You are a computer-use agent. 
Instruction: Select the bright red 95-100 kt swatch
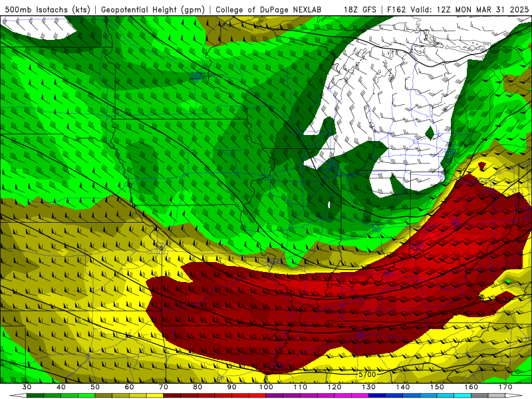(257, 395)
